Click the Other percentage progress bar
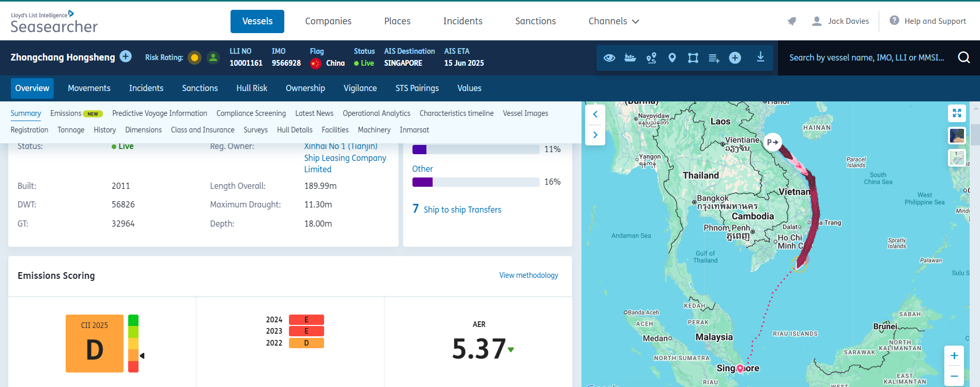Image resolution: width=980 pixels, height=387 pixels. click(476, 182)
